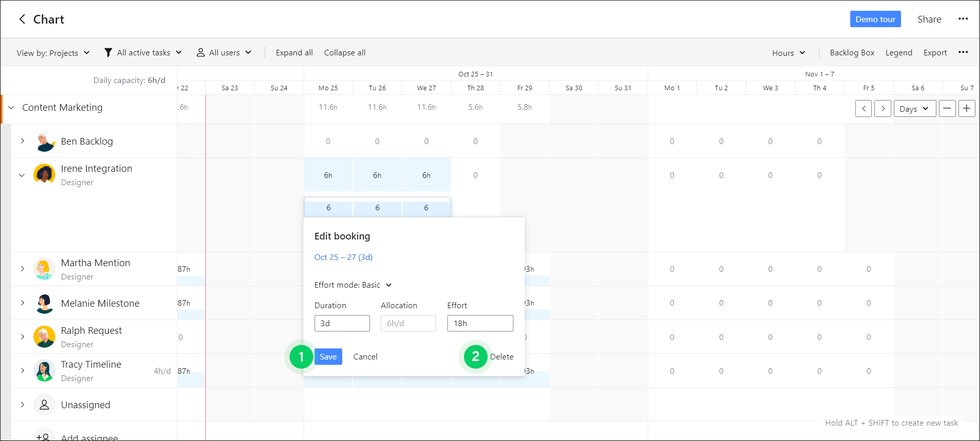Click the Oct 25 – 27 date link

(x=343, y=257)
